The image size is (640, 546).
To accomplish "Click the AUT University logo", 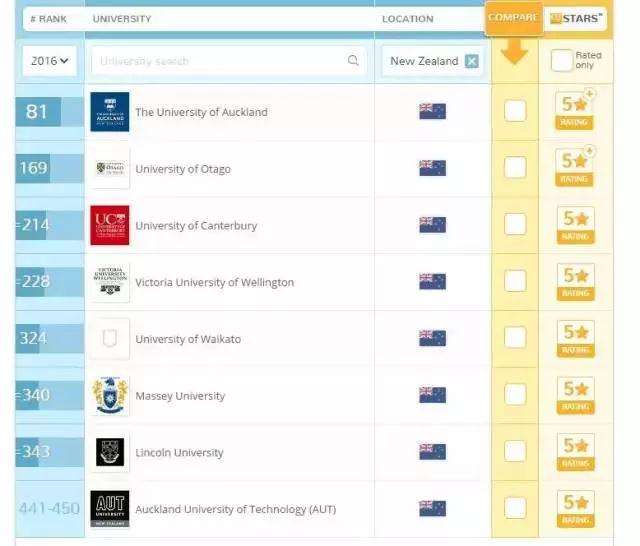I will click(109, 509).
